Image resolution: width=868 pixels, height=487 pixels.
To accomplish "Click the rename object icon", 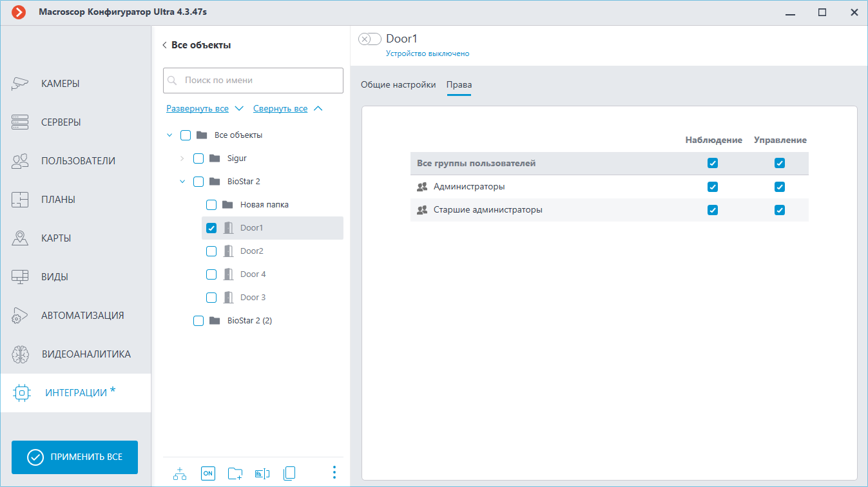I will coord(262,473).
